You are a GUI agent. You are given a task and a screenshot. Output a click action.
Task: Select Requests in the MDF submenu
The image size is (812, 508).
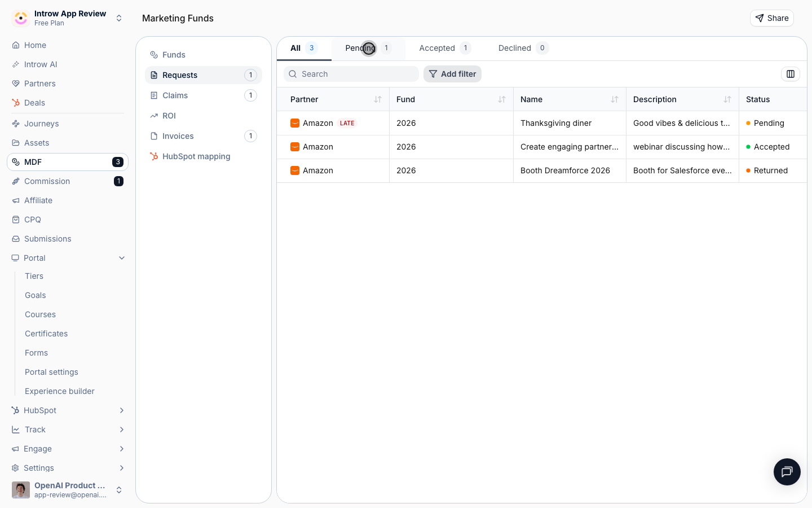(x=204, y=75)
